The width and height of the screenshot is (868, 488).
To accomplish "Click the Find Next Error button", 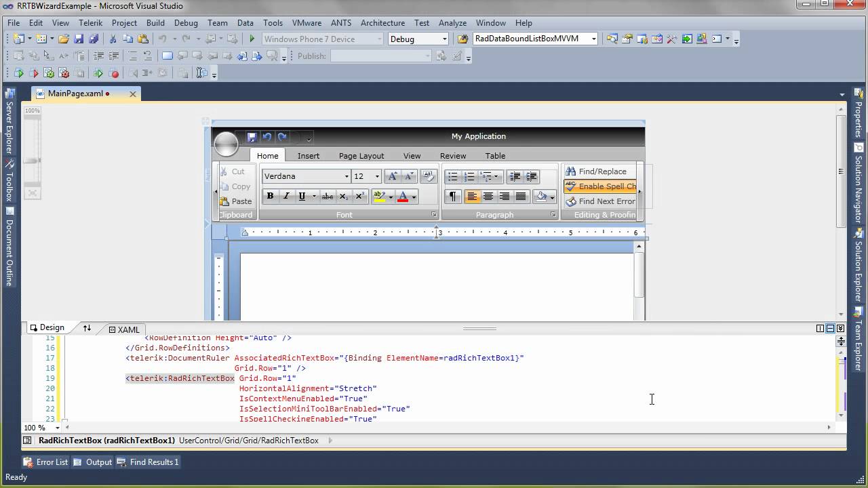I will 600,201.
